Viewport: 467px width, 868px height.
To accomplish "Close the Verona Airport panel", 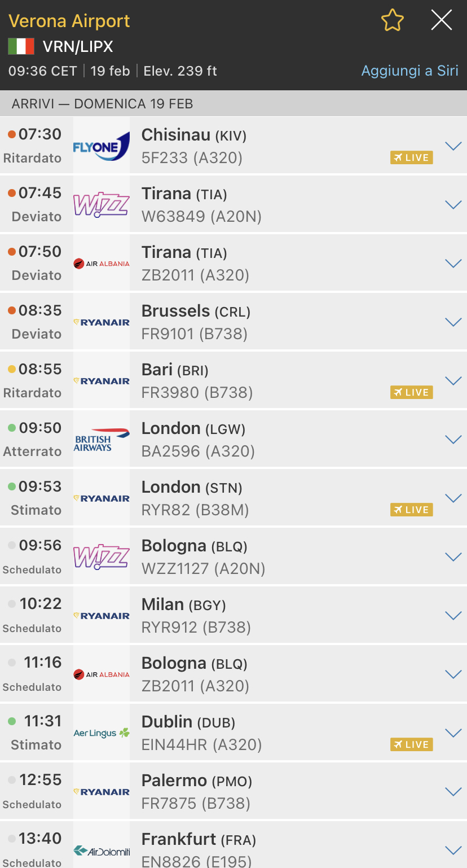I will click(x=441, y=21).
